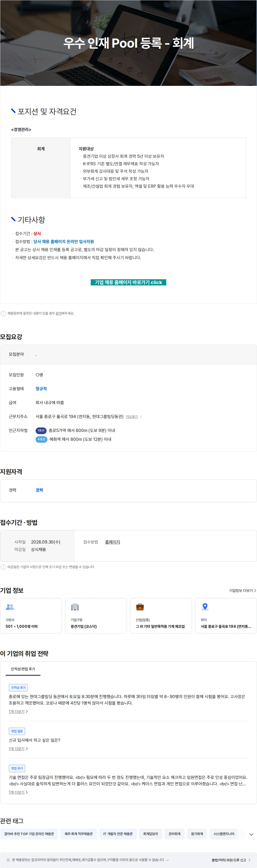Image resolution: width=257 pixels, height=868 pixels.
Task: Click the people icon on 사원수 card
Action: point(10,607)
